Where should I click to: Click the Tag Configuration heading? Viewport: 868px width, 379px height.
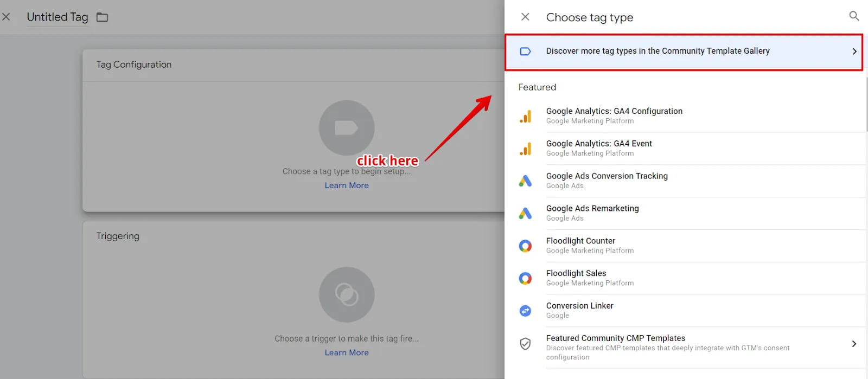[x=134, y=65]
